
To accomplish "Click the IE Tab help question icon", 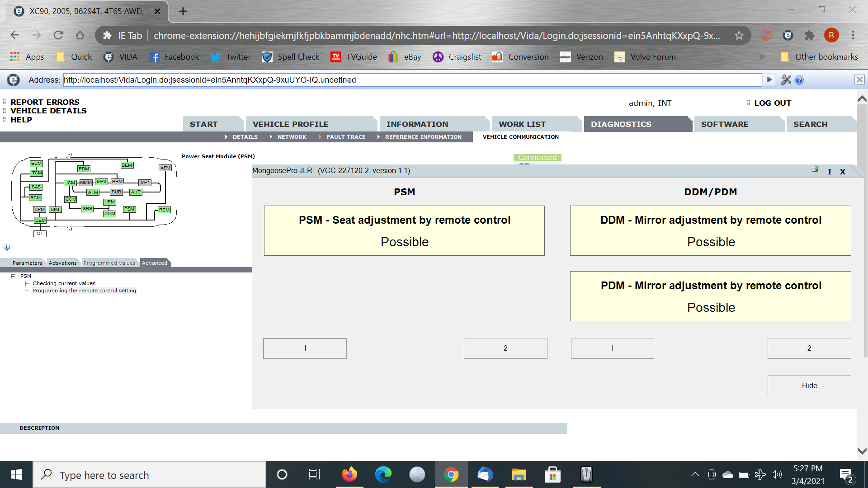I will (799, 80).
